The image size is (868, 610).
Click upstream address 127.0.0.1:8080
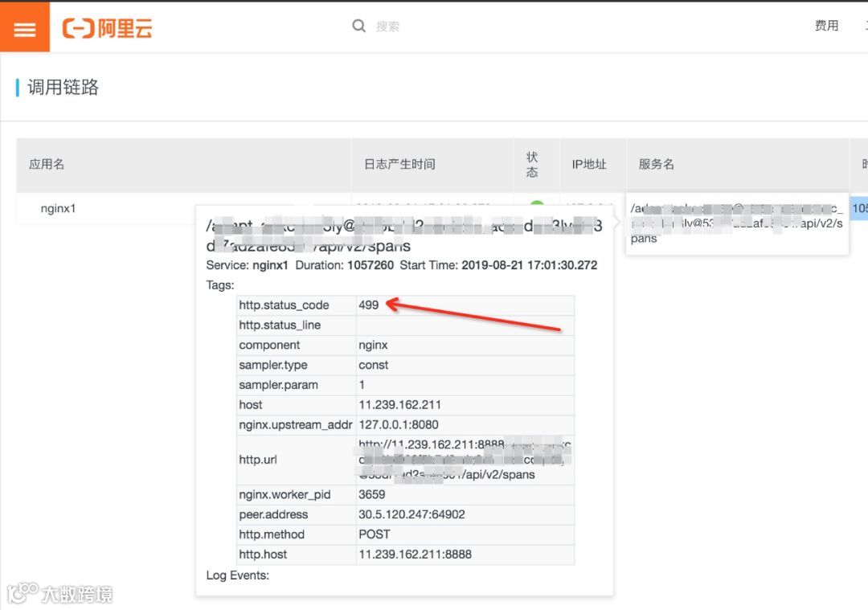(x=399, y=424)
